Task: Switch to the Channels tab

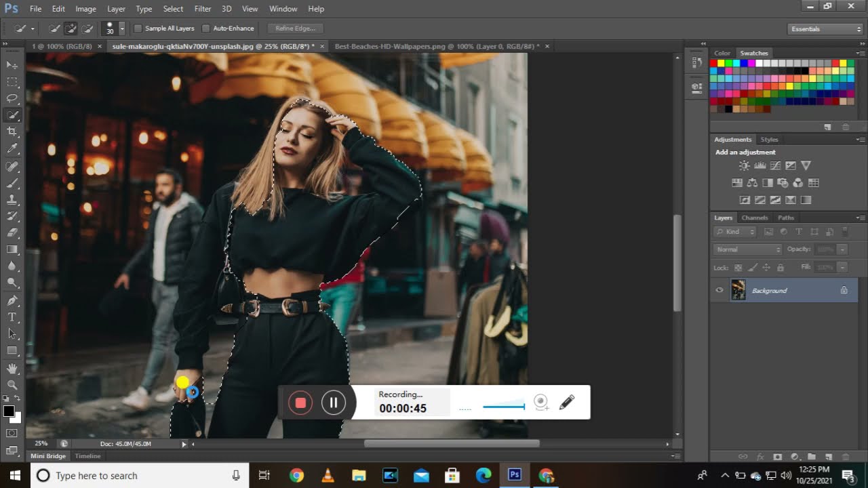Action: [754, 218]
